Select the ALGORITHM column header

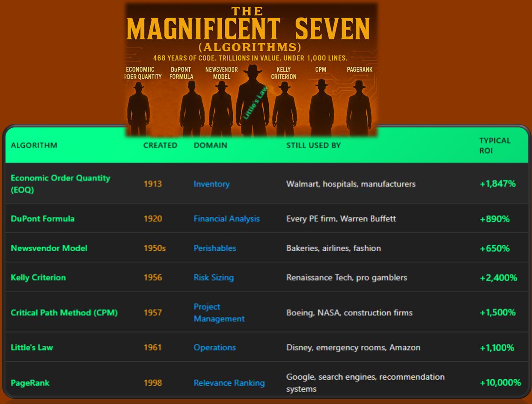coord(34,145)
